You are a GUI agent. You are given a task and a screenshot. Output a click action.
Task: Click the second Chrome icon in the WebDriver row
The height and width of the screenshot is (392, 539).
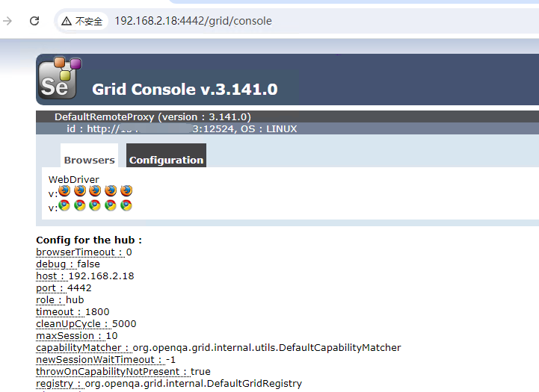point(80,205)
